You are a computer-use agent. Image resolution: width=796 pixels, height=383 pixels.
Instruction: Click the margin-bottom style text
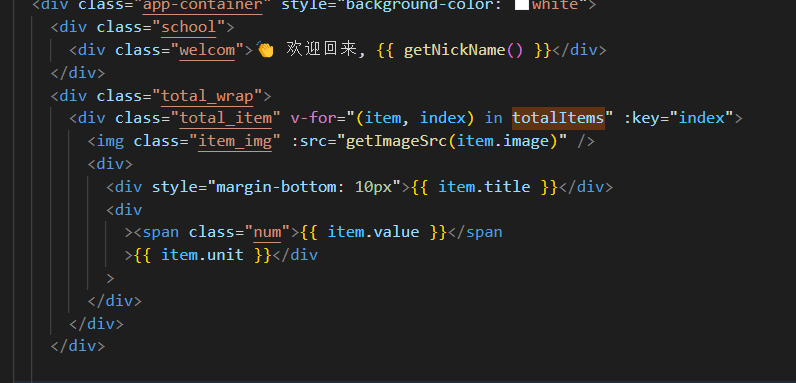pos(304,186)
